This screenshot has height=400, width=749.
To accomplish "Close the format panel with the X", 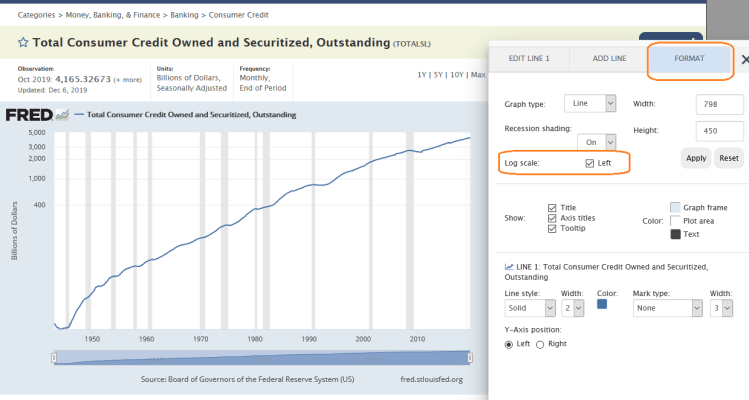I will (x=744, y=59).
